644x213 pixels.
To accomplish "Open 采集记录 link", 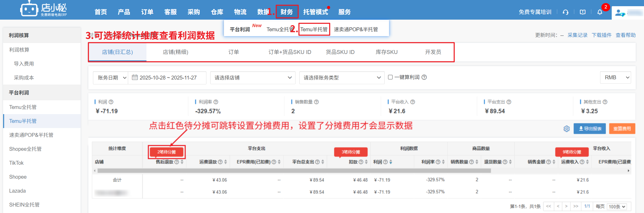I will click(x=577, y=35).
